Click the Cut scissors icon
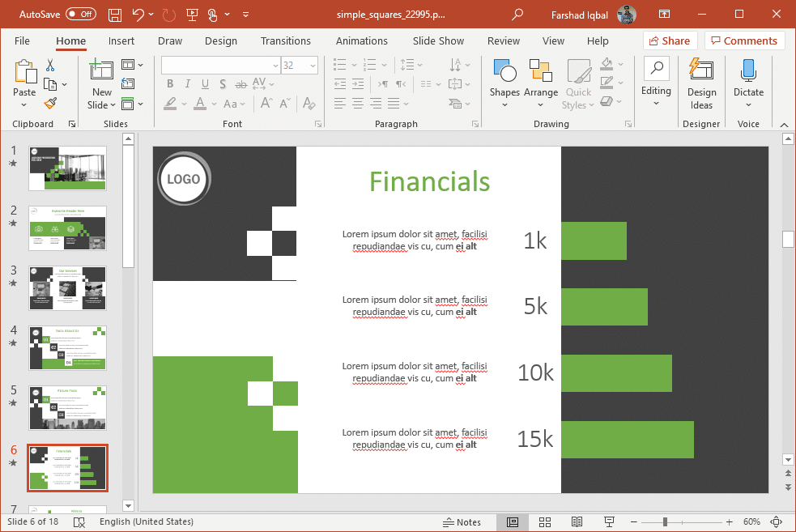Screen dimensions: 796x532 click(50, 66)
